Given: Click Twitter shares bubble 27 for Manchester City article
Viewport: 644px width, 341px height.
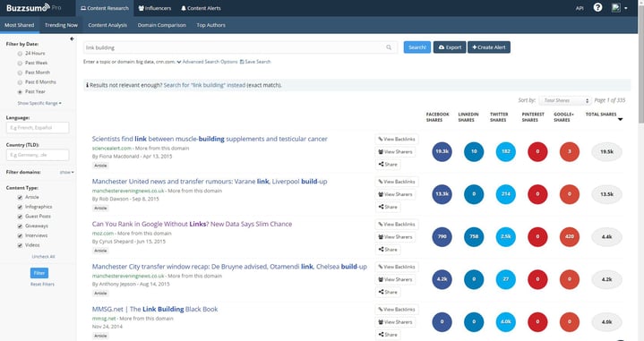Looking at the screenshot, I should tap(505, 279).
